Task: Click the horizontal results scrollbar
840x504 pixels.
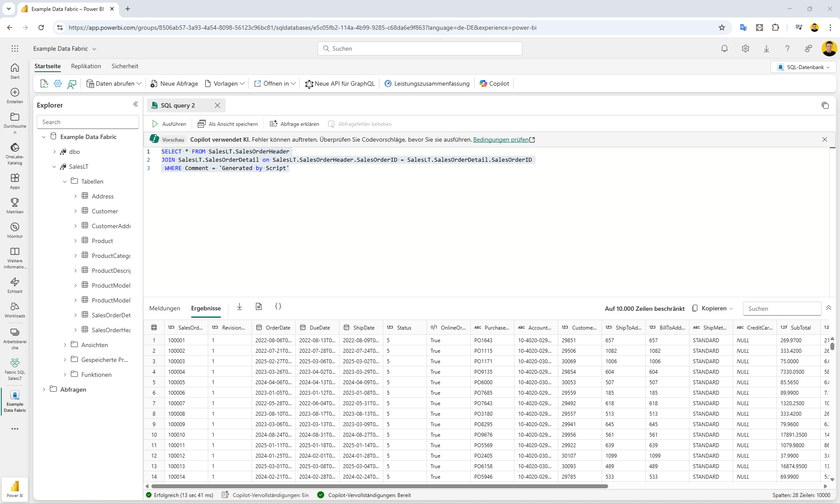Action: tap(379, 486)
